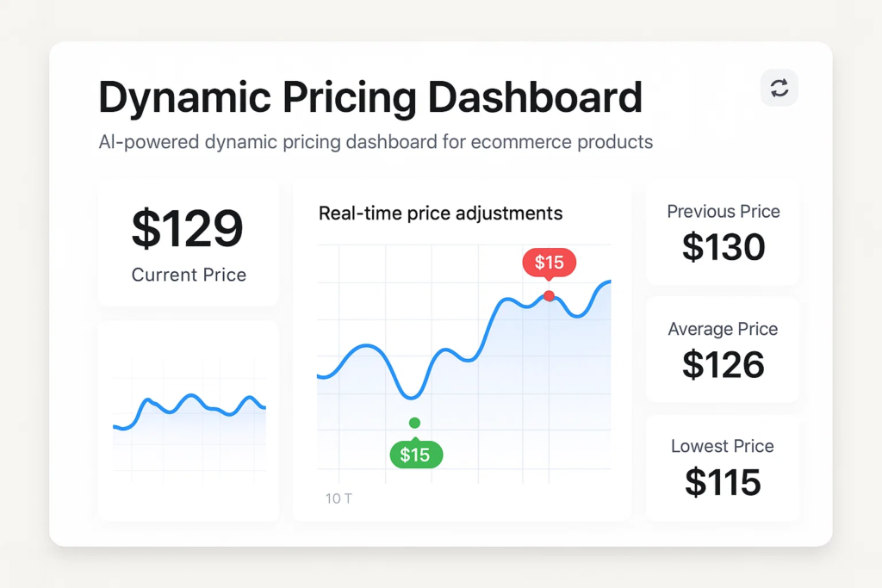Click the Lowest Price label
The height and width of the screenshot is (588, 882).
[x=723, y=446]
